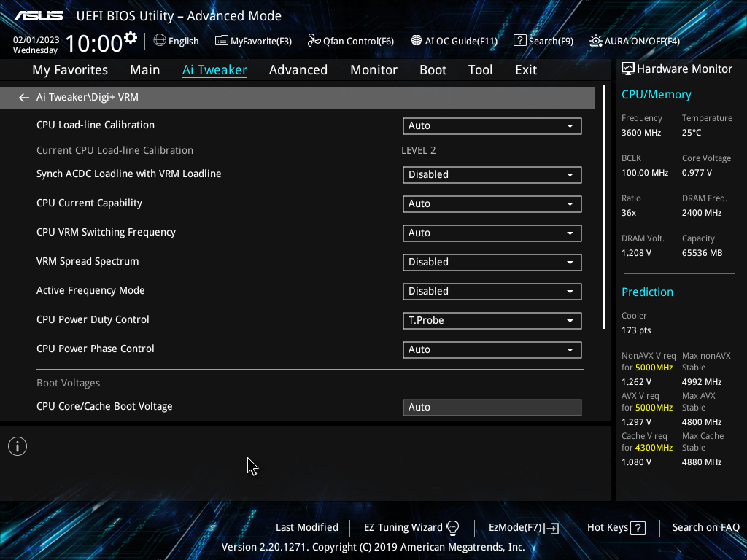Click the globe language icon
This screenshot has width=747, height=560.
[160, 41]
